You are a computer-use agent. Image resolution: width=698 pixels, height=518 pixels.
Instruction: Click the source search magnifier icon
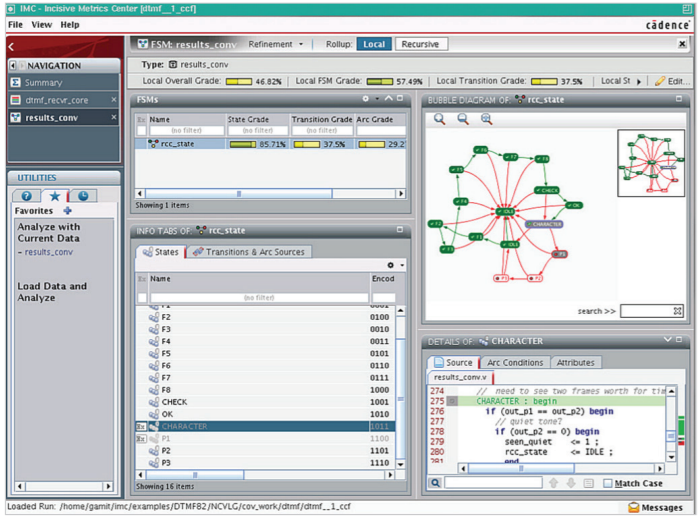click(x=435, y=483)
